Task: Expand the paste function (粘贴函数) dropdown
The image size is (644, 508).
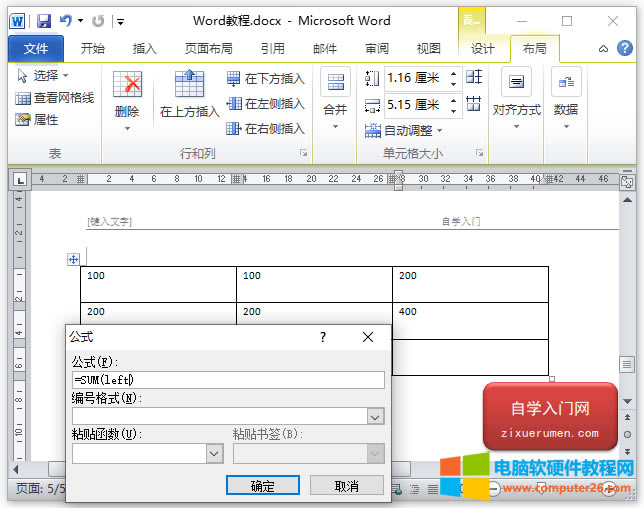Action: pyautogui.click(x=214, y=454)
